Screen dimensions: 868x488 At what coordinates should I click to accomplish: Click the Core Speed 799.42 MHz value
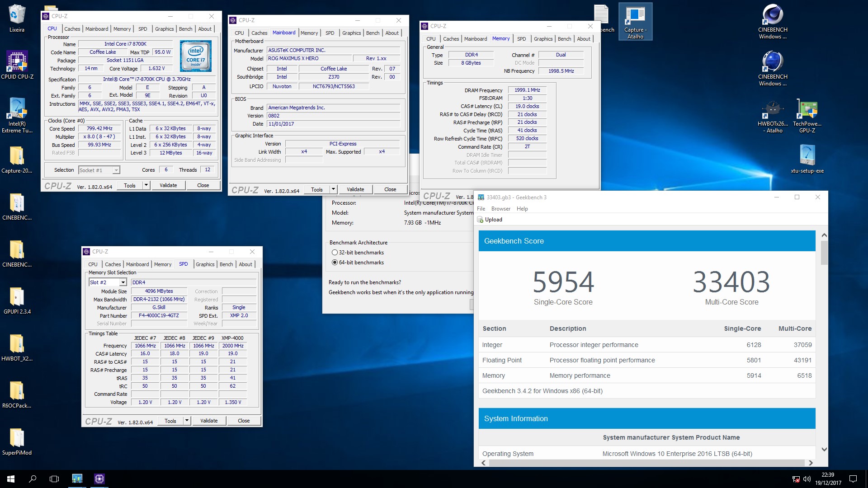[x=99, y=129]
